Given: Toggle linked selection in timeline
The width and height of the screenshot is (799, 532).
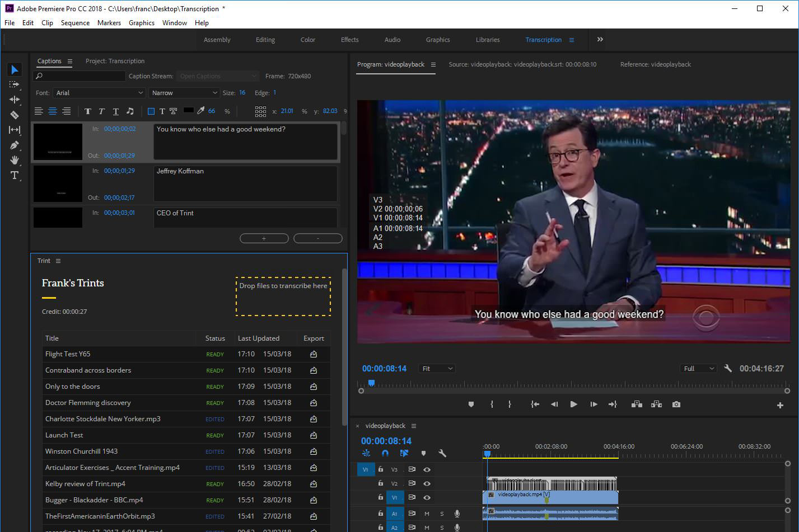Looking at the screenshot, I should 404,453.
